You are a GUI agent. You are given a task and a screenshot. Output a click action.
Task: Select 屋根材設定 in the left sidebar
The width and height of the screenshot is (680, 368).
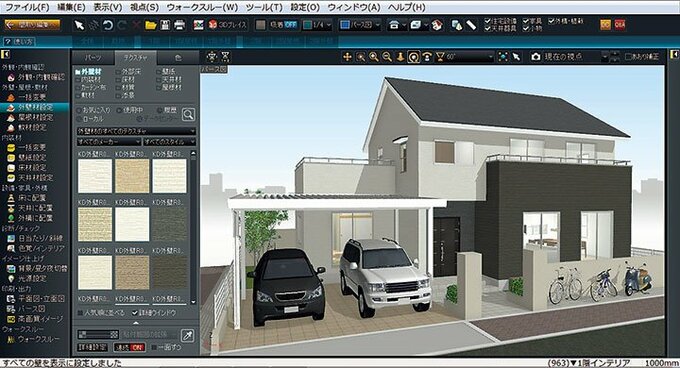pos(35,117)
